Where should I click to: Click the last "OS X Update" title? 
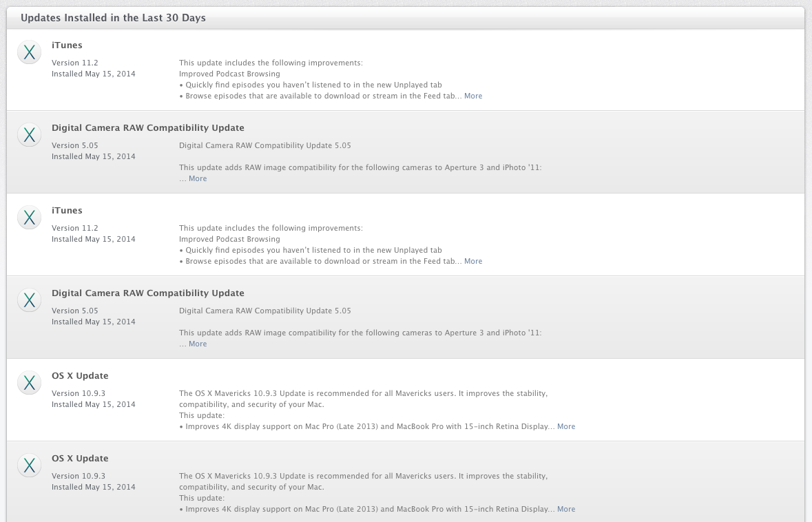pos(80,459)
